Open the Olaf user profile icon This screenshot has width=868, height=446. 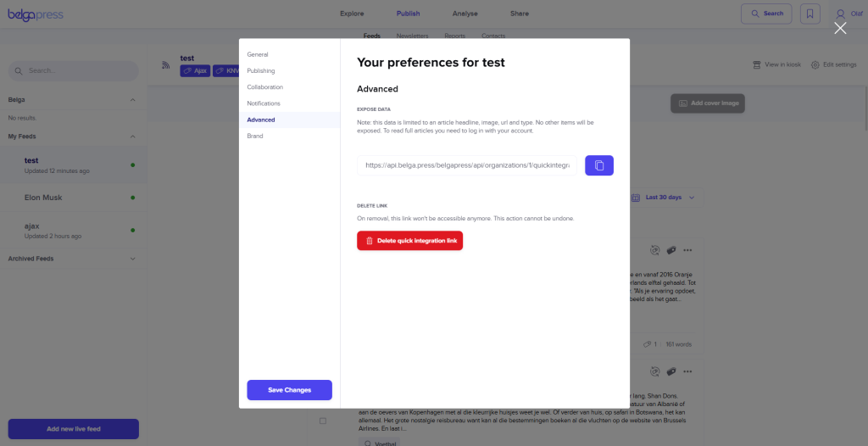[x=840, y=14]
